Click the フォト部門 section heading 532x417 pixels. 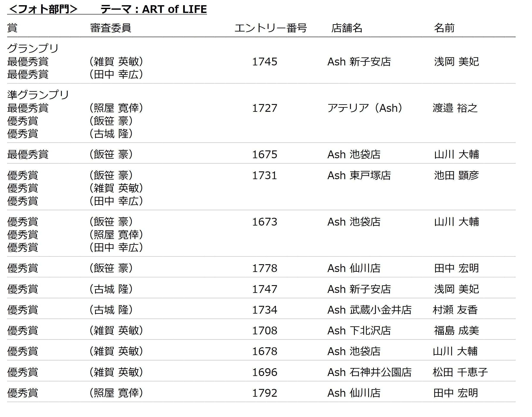(x=42, y=9)
